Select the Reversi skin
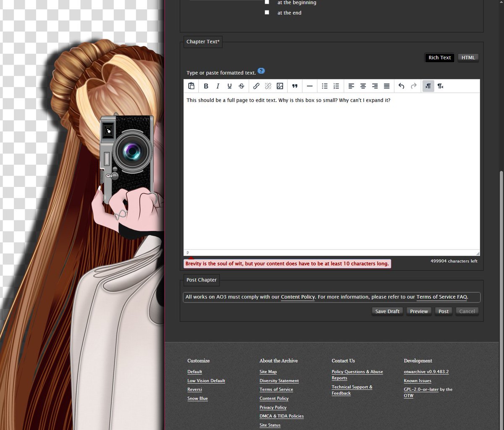Image resolution: width=504 pixels, height=430 pixels. [194, 390]
